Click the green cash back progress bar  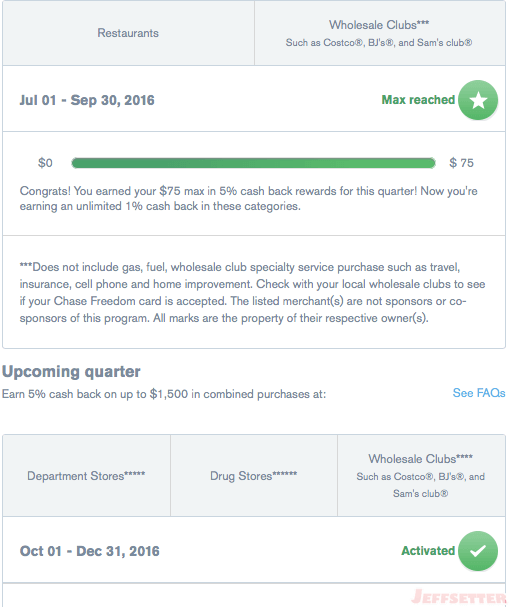tap(254, 163)
